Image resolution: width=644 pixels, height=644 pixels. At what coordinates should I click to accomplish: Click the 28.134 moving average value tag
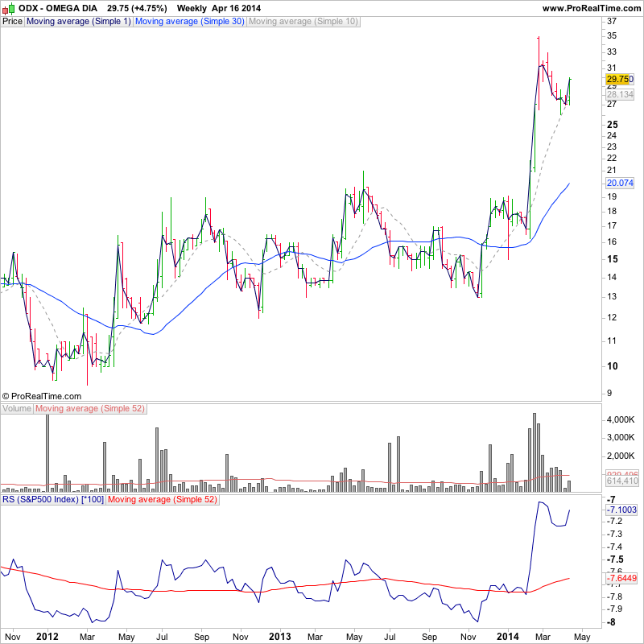click(x=620, y=94)
